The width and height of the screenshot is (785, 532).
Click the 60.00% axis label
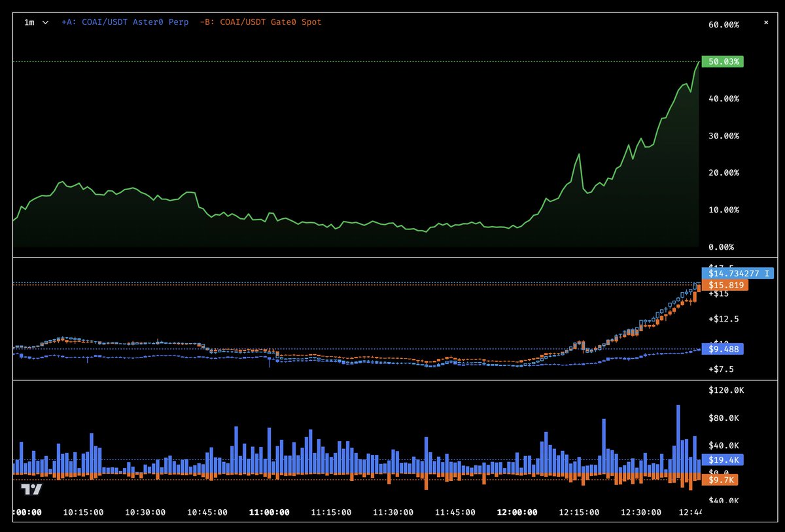(x=724, y=25)
